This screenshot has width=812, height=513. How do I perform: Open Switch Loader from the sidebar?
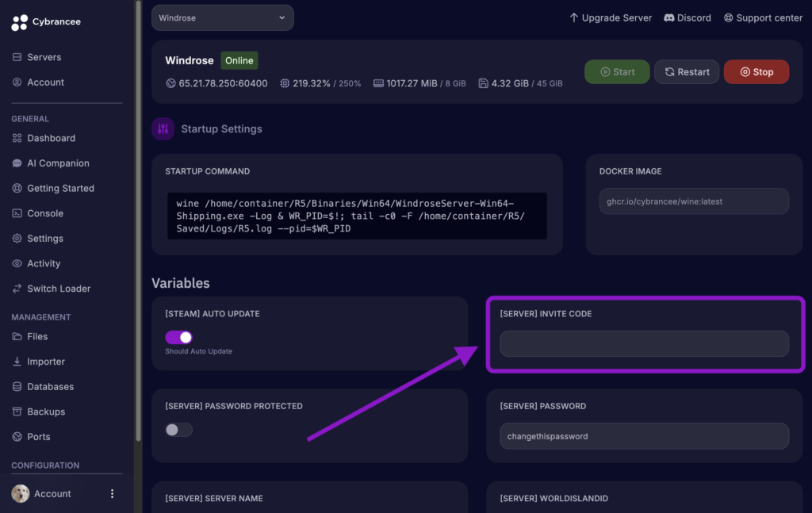17,288
